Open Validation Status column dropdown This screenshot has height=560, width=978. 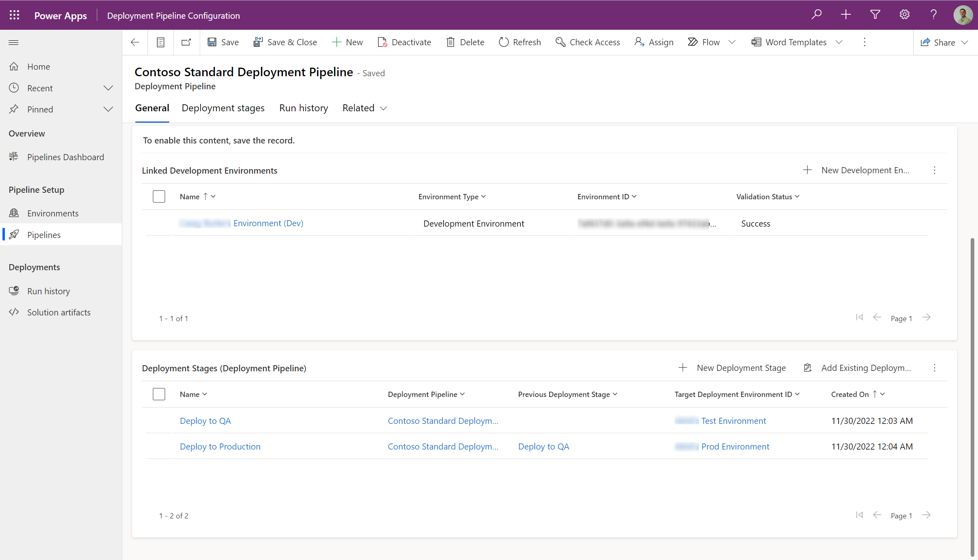[768, 196]
